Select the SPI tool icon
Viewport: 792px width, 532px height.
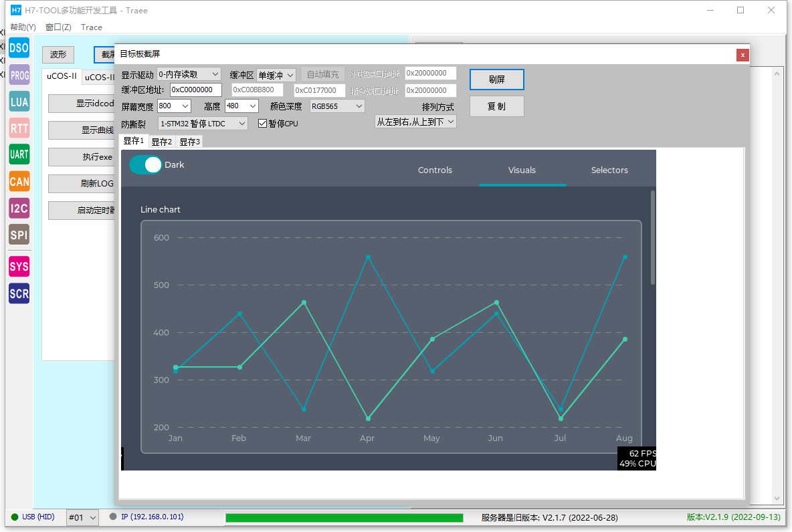click(x=19, y=235)
